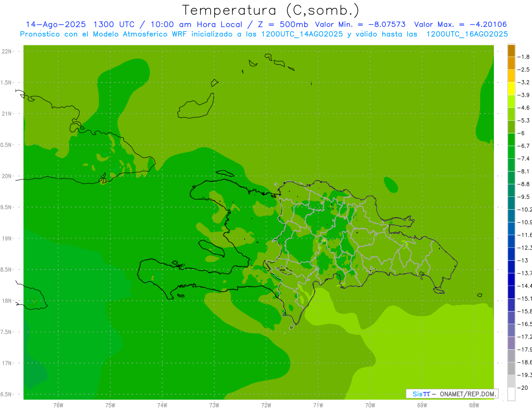Select the olive green swatch between -5.3 and -6
The image size is (532, 411).
click(x=511, y=127)
